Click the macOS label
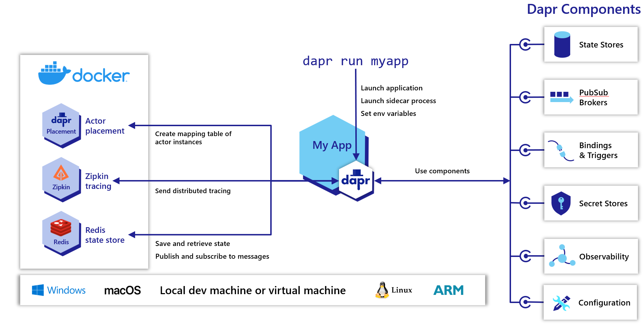The height and width of the screenshot is (325, 644). pos(122,291)
